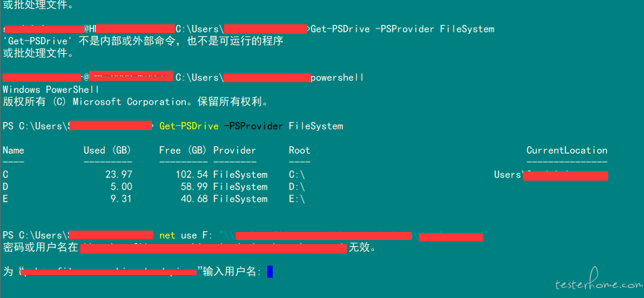Click the 'Windows PowerShell' banner line
Viewport: 644px width, 298px height.
(x=51, y=90)
